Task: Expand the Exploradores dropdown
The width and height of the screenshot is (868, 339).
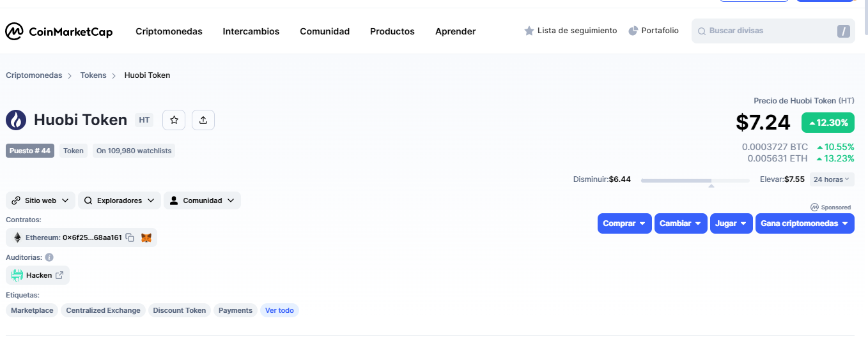Action: pos(120,200)
